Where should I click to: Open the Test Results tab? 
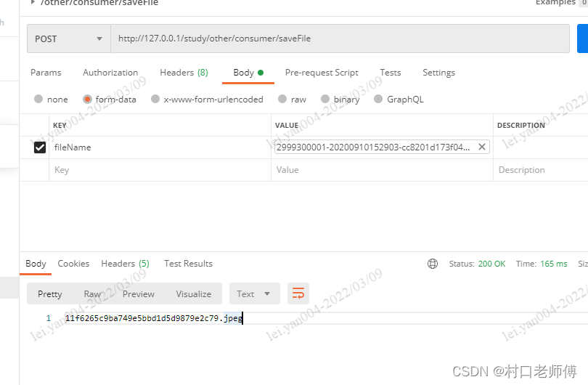coord(188,264)
